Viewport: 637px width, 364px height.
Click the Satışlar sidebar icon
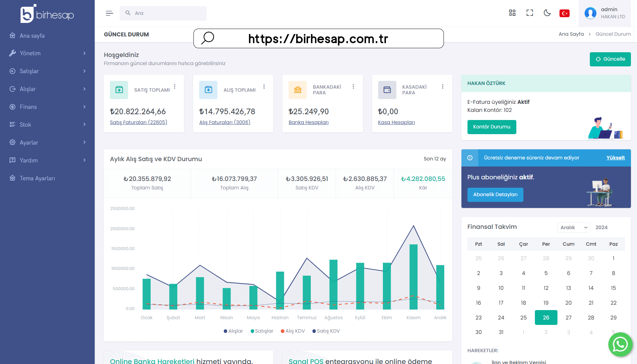click(x=12, y=71)
